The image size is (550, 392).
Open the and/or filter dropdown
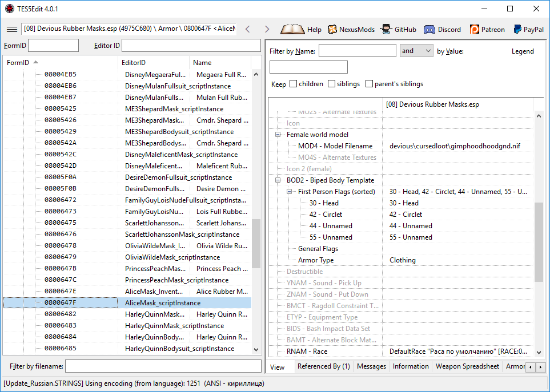(416, 51)
